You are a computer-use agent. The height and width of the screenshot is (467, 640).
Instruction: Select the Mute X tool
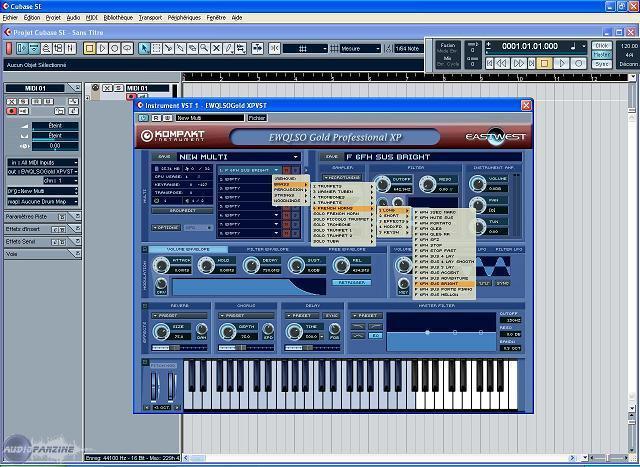click(x=216, y=49)
